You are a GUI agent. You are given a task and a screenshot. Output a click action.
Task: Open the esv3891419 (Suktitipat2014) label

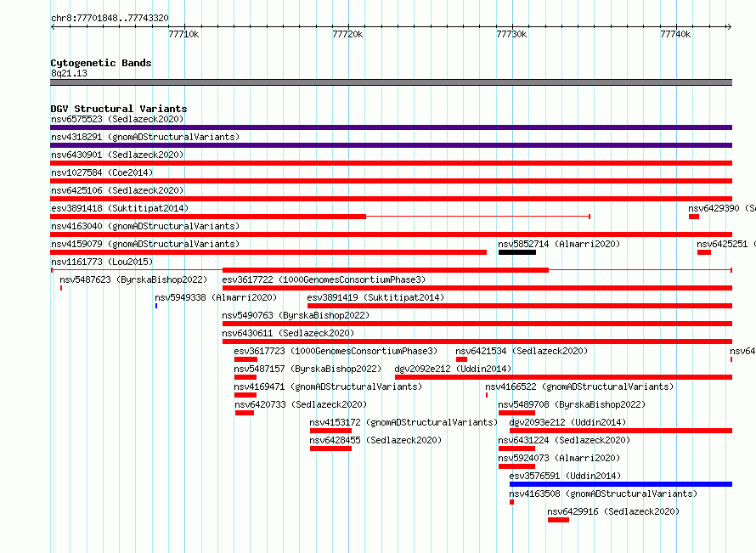click(x=375, y=297)
